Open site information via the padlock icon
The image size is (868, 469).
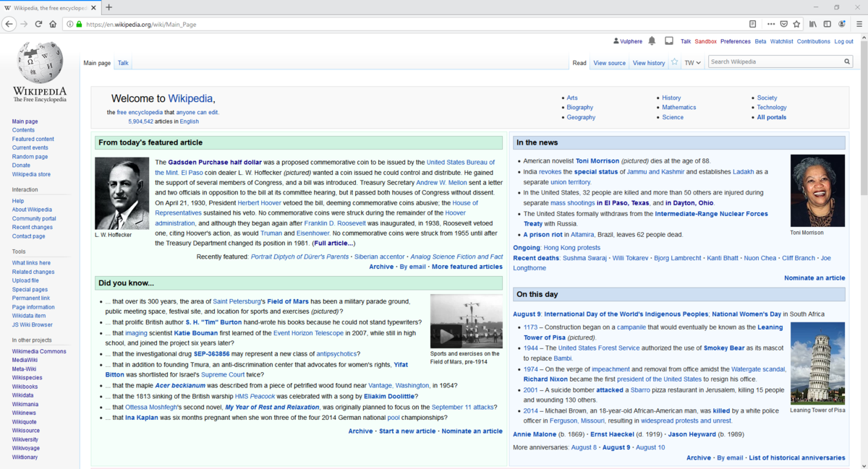(79, 24)
